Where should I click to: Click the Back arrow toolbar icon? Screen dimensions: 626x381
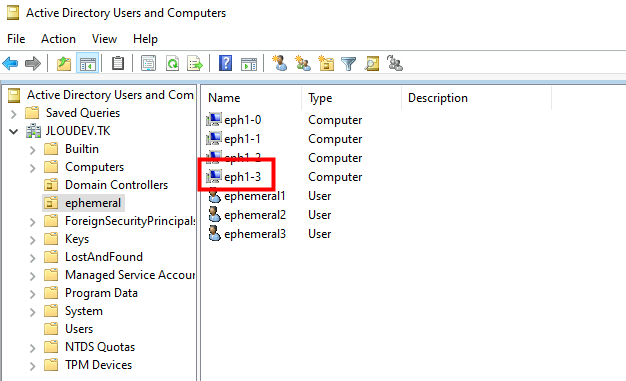[x=10, y=63]
